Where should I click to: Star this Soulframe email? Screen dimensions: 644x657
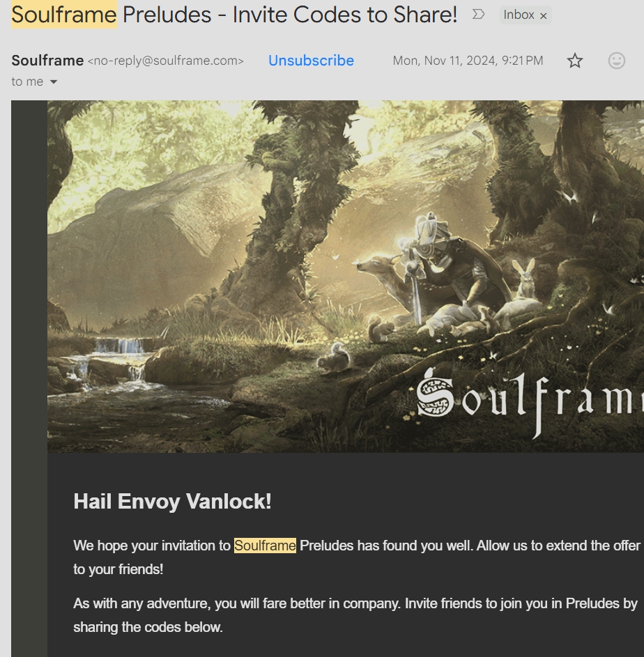pyautogui.click(x=574, y=61)
